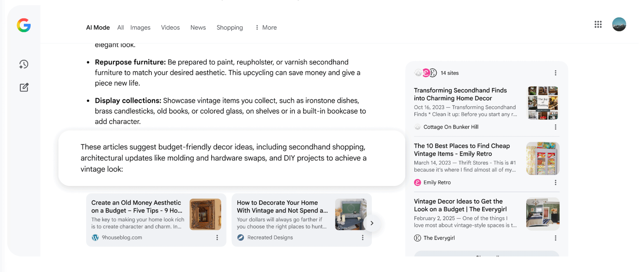Open the Google apps grid

pyautogui.click(x=598, y=24)
